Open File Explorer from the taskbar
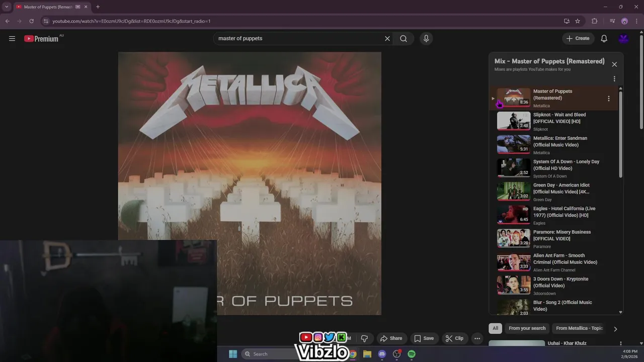The height and width of the screenshot is (362, 644). tap(367, 354)
